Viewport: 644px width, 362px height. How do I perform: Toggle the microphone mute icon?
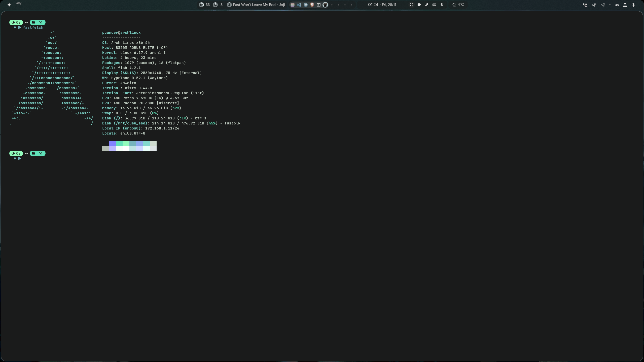click(442, 5)
